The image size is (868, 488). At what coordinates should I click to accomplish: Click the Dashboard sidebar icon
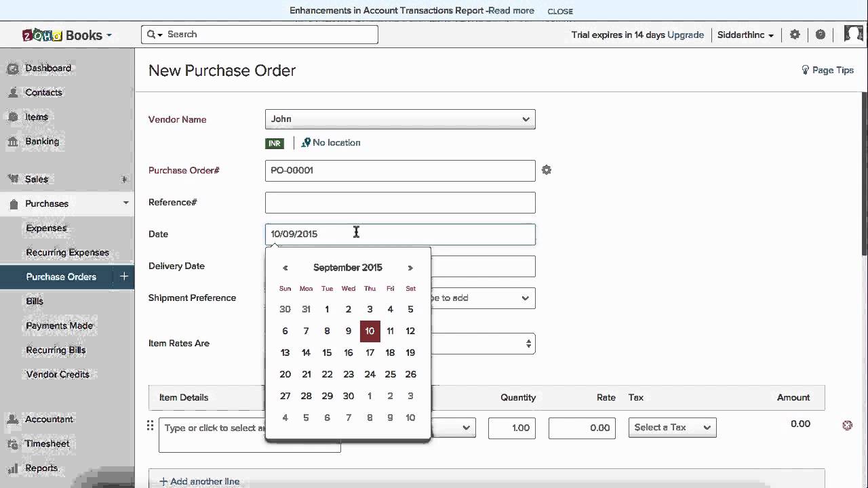[x=12, y=68]
